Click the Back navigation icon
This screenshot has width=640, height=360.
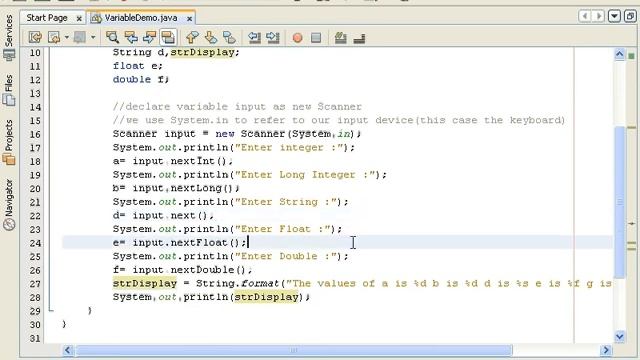pos(54,38)
